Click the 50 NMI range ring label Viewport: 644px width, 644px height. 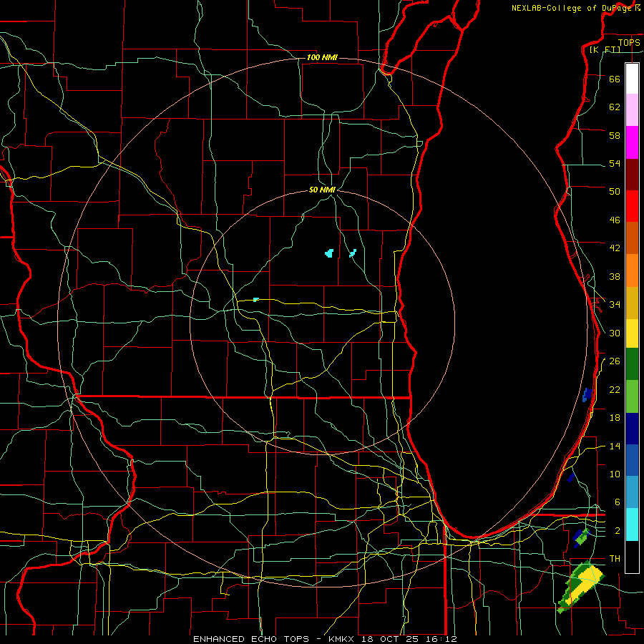tap(322, 190)
